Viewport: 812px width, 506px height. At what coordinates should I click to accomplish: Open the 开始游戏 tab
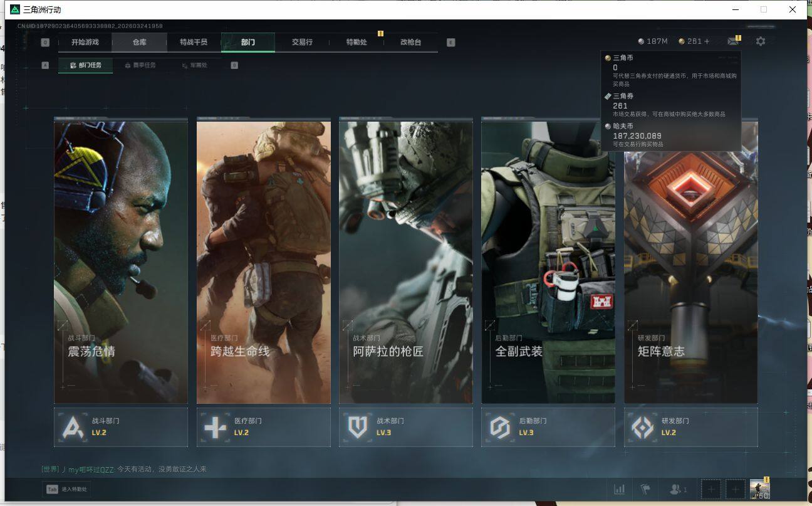pos(85,42)
